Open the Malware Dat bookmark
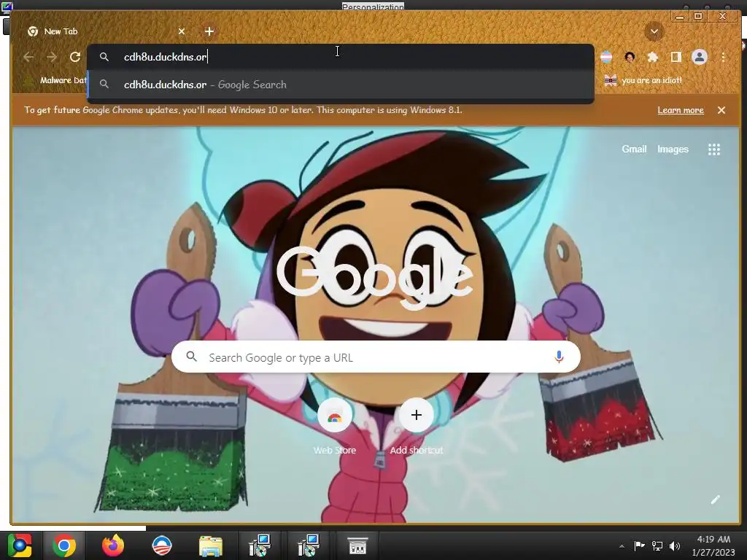The width and height of the screenshot is (747, 560). click(56, 80)
